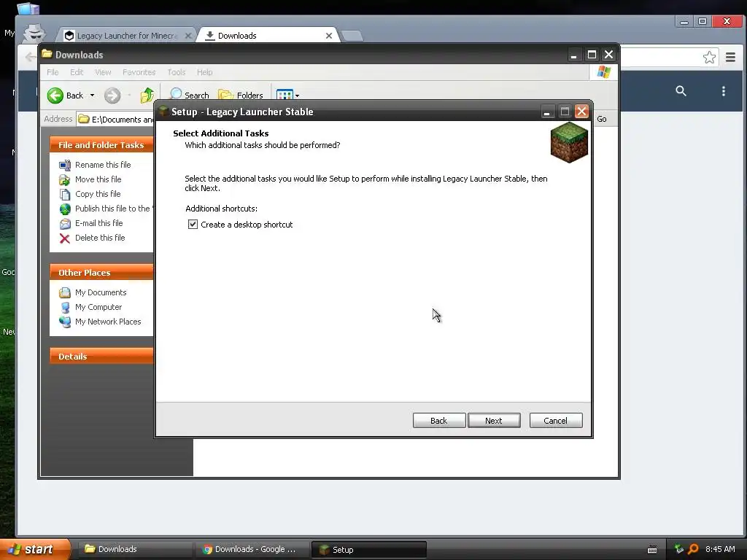
Task: Click the Windows Start button
Action: pos(35,549)
